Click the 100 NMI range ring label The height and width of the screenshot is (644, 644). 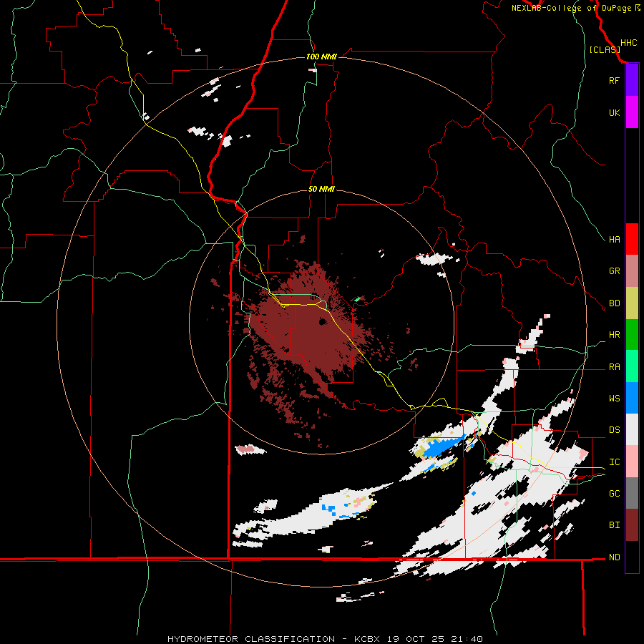tap(321, 57)
